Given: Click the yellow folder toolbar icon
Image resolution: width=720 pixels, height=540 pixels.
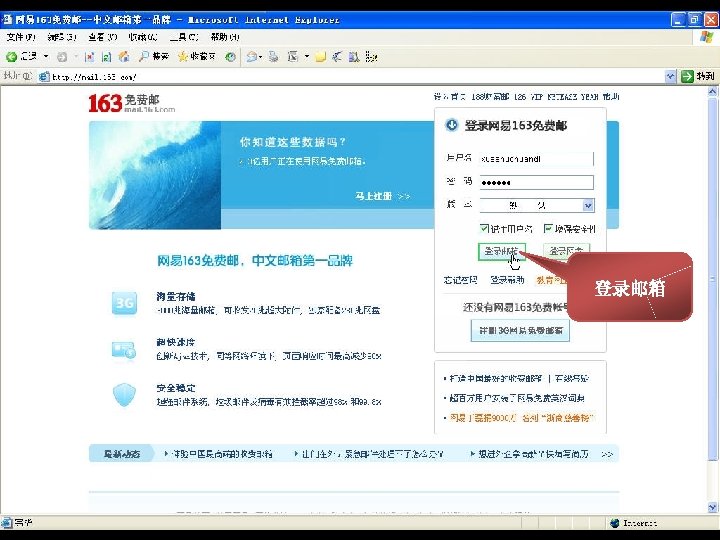Looking at the screenshot, I should click(321, 56).
